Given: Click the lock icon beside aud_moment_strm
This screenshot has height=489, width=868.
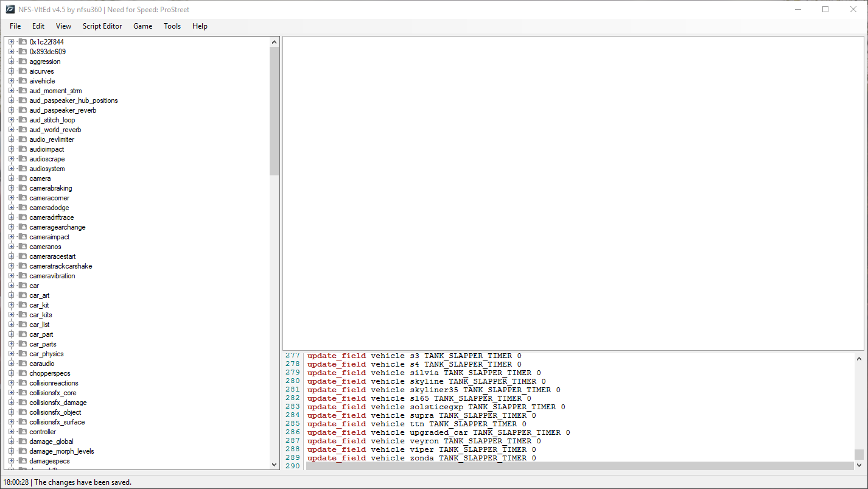Looking at the screenshot, I should (x=23, y=91).
